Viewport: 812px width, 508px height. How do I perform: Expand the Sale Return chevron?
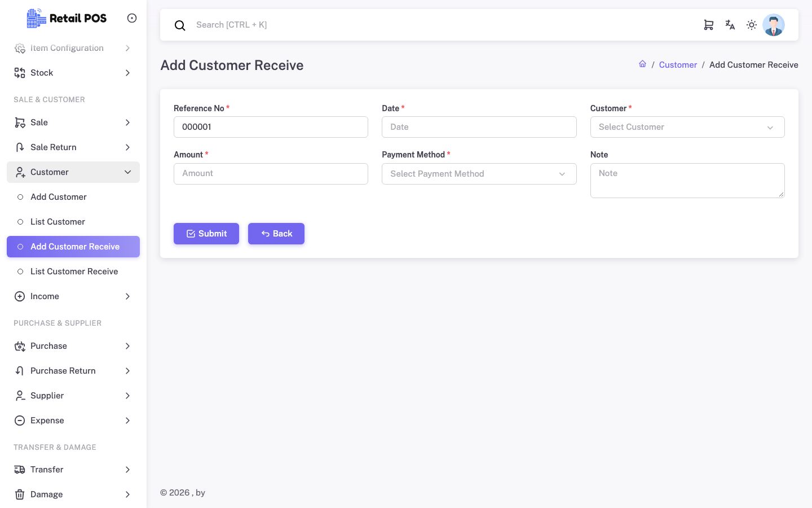tap(128, 147)
